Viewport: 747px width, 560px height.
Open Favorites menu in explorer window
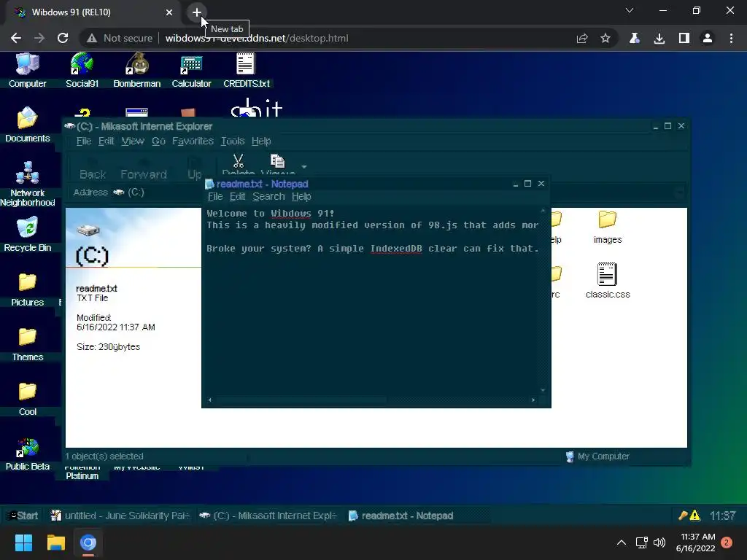[x=193, y=141]
